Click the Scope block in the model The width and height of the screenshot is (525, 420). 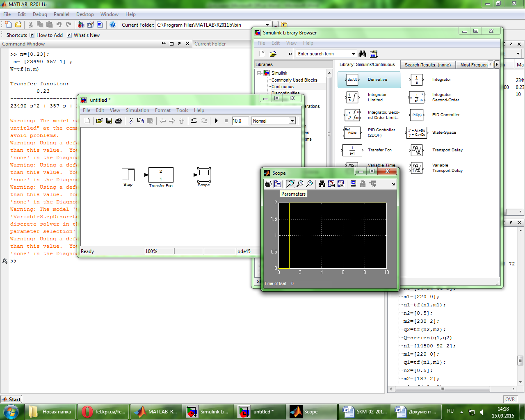pos(204,175)
